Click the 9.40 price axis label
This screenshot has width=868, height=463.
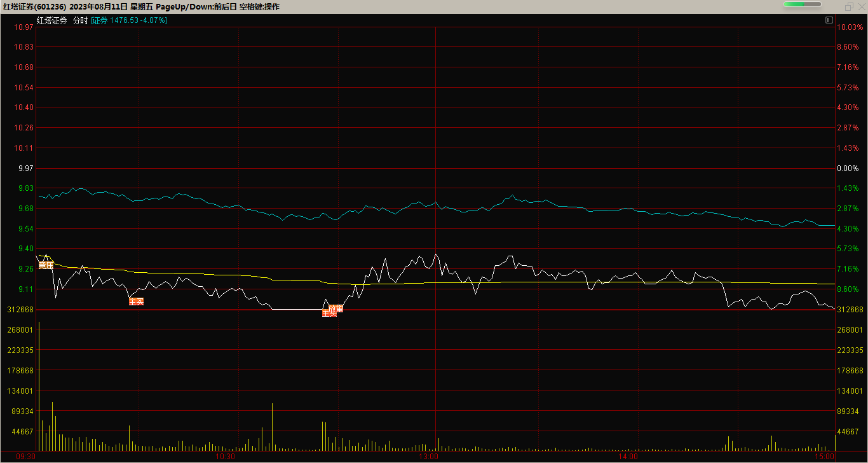pyautogui.click(x=27, y=249)
